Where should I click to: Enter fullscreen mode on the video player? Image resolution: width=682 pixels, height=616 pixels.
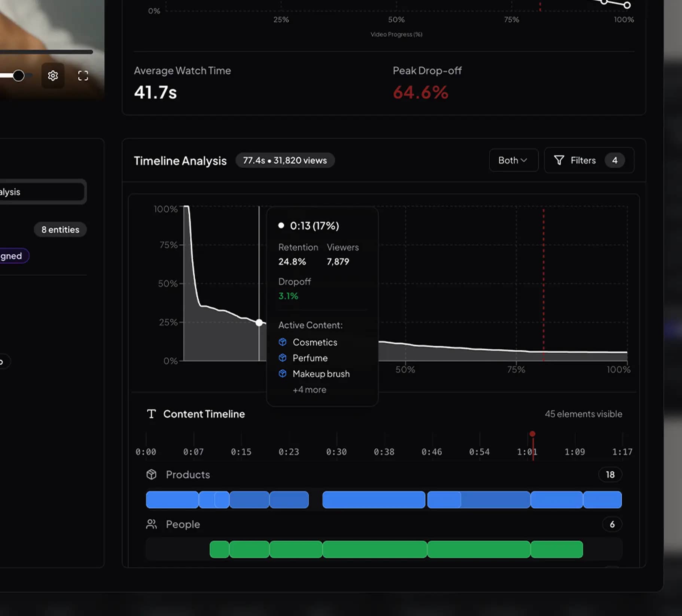tap(83, 76)
